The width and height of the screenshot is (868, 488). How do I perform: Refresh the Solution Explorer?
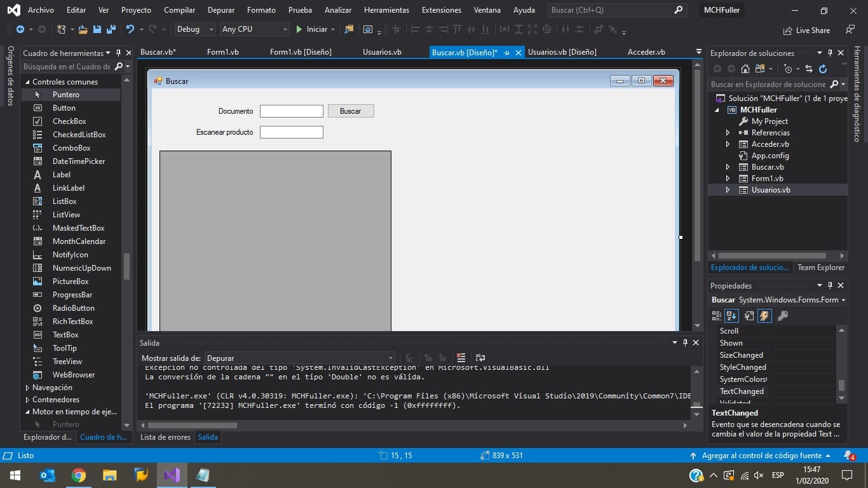[x=822, y=69]
